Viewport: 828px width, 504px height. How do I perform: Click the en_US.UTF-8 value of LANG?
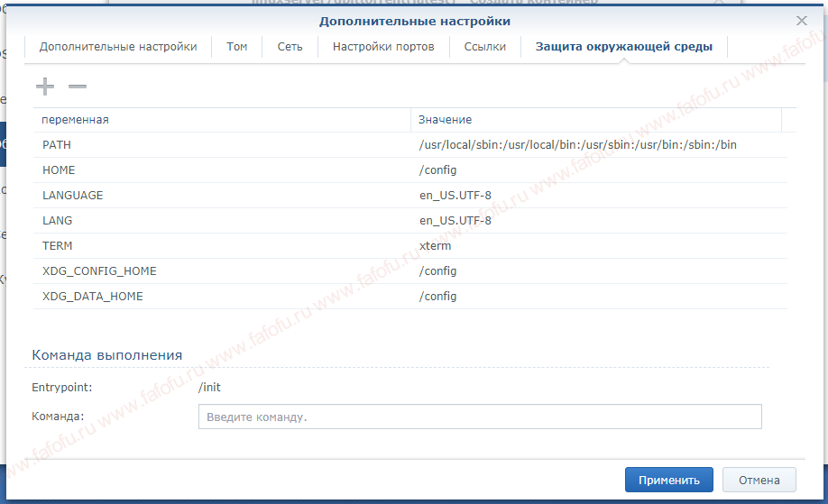point(455,221)
